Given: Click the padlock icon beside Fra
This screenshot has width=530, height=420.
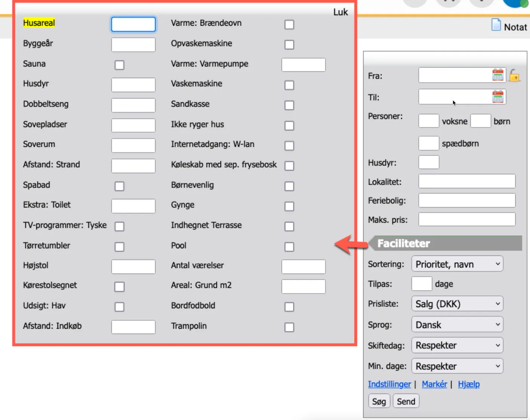Looking at the screenshot, I should click(x=514, y=75).
